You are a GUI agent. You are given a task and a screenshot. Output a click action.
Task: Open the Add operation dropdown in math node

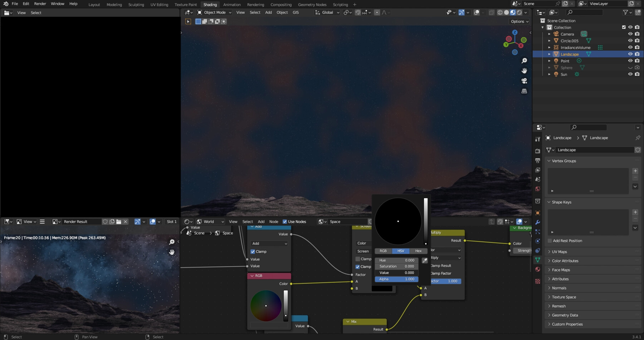269,243
